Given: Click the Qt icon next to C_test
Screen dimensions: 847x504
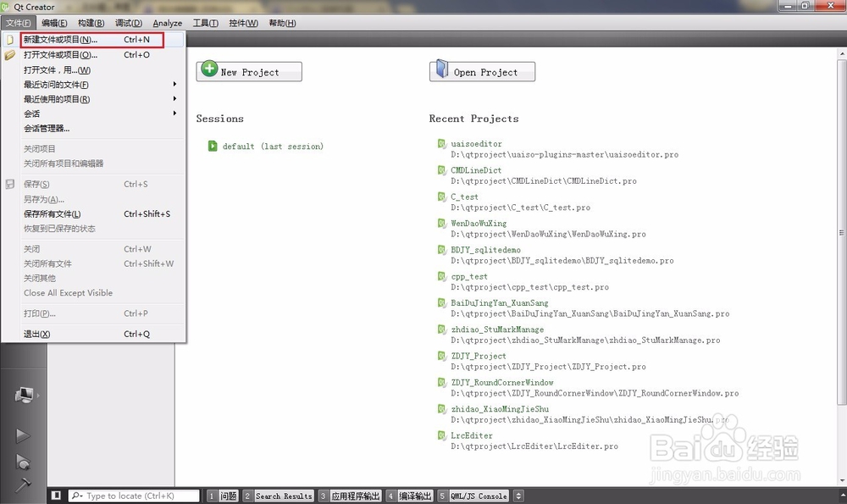Looking at the screenshot, I should tap(442, 196).
